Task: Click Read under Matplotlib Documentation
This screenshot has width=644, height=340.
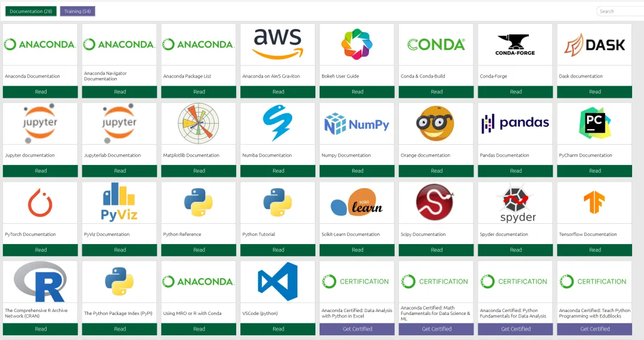Action: pos(199,171)
